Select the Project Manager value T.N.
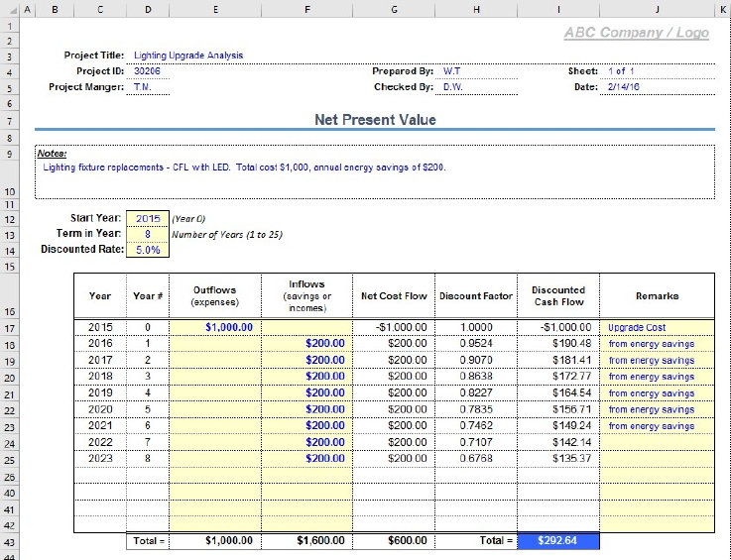Image resolution: width=731 pixels, height=560 pixels. (x=143, y=87)
